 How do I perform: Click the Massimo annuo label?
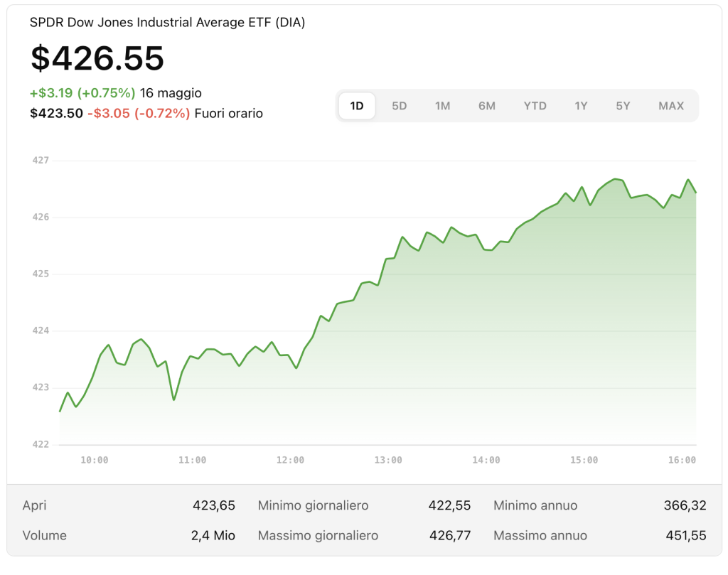click(x=540, y=535)
